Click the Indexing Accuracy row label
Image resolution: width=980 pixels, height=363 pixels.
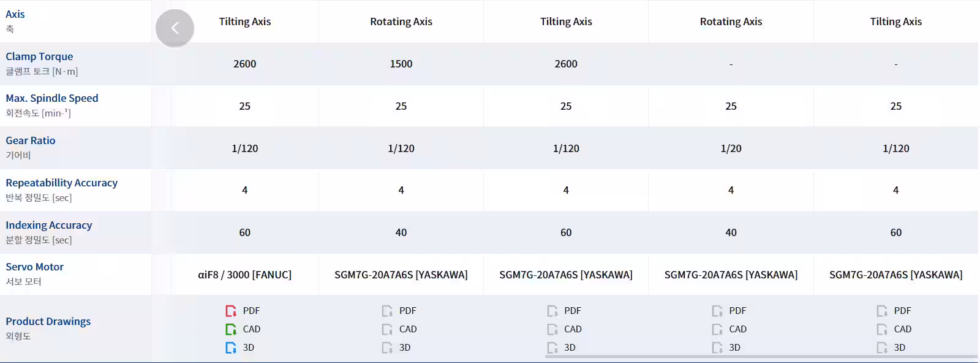[x=49, y=225]
